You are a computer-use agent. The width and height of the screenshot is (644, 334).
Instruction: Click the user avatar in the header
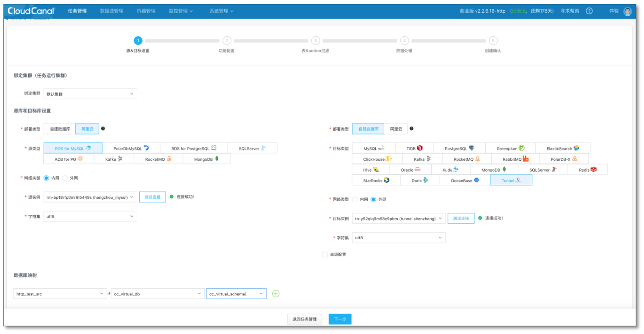[627, 11]
